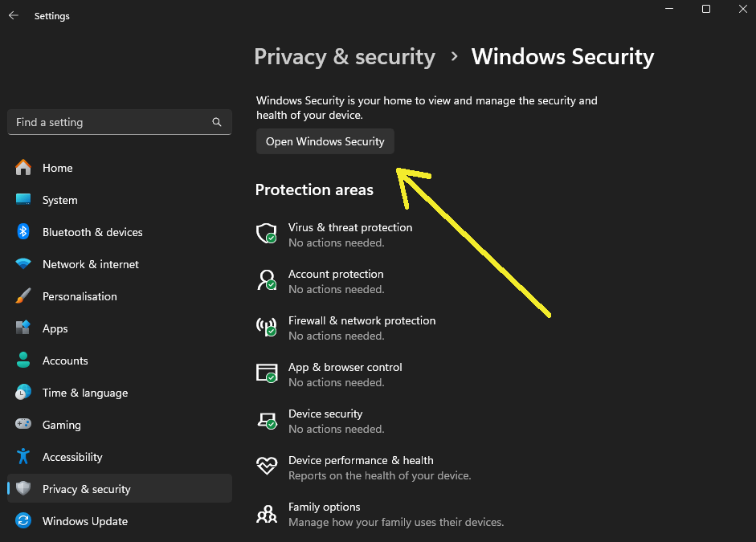Open Time & language settings
Viewport: 756px width, 542px height.
click(84, 393)
